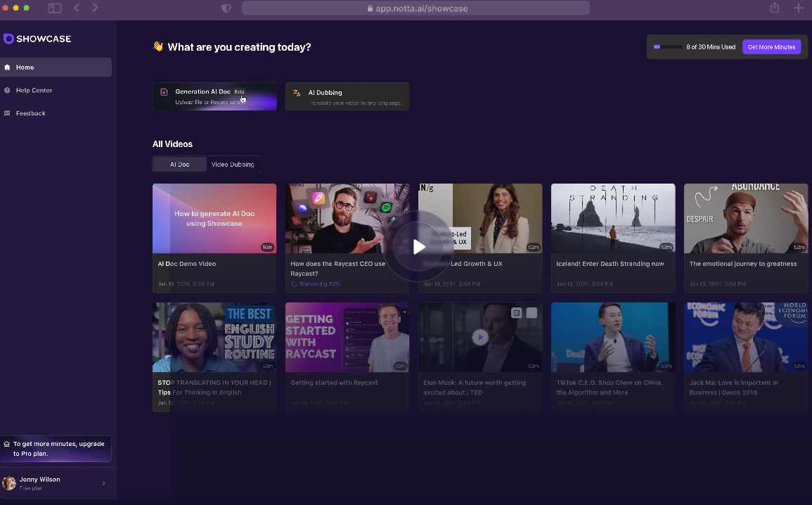Click the privacy shield icon in browser toolbar

[226, 8]
